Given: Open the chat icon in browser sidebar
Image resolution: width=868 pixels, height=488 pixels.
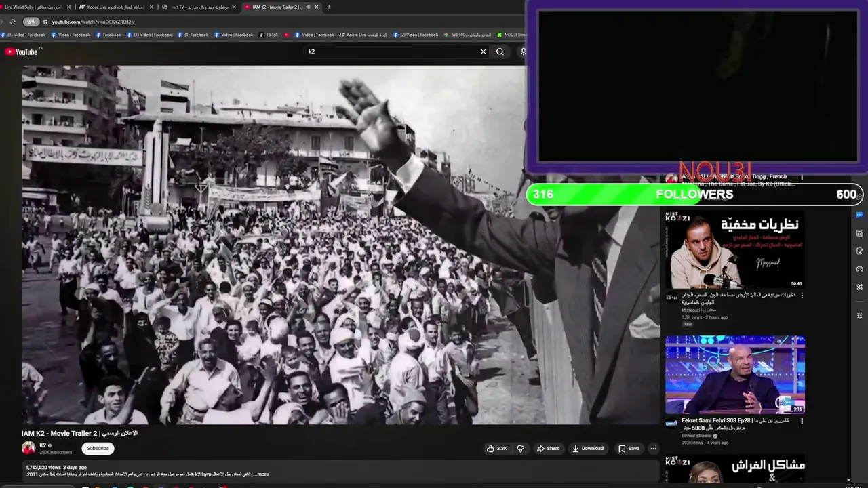Looking at the screenshot, I should point(859,215).
